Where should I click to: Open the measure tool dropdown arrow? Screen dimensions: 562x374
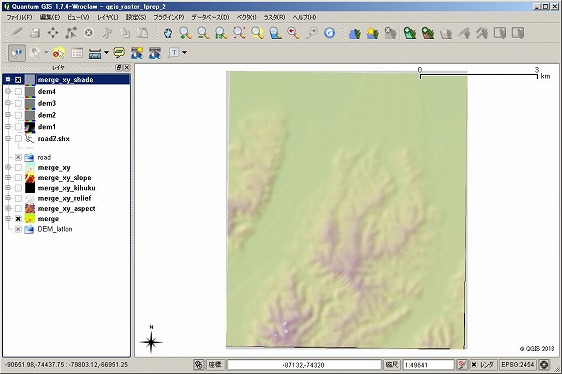106,53
